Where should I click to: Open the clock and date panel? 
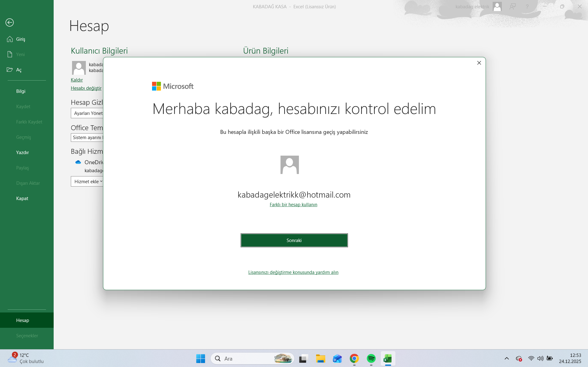570,358
